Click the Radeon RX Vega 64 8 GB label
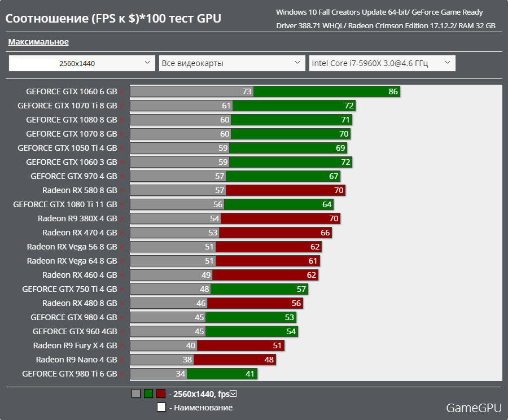Viewport: 508px width, 420px height. [x=72, y=261]
